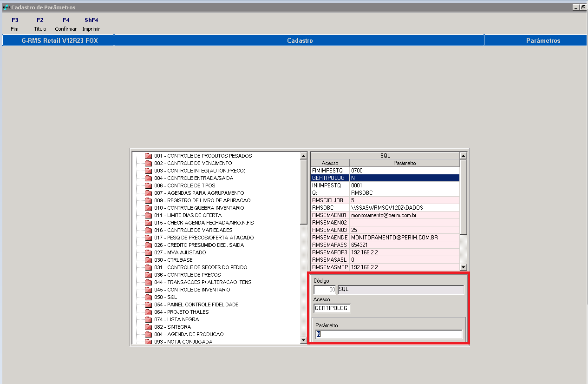
Task: Click the Parâmetro input field
Action: (x=389, y=334)
